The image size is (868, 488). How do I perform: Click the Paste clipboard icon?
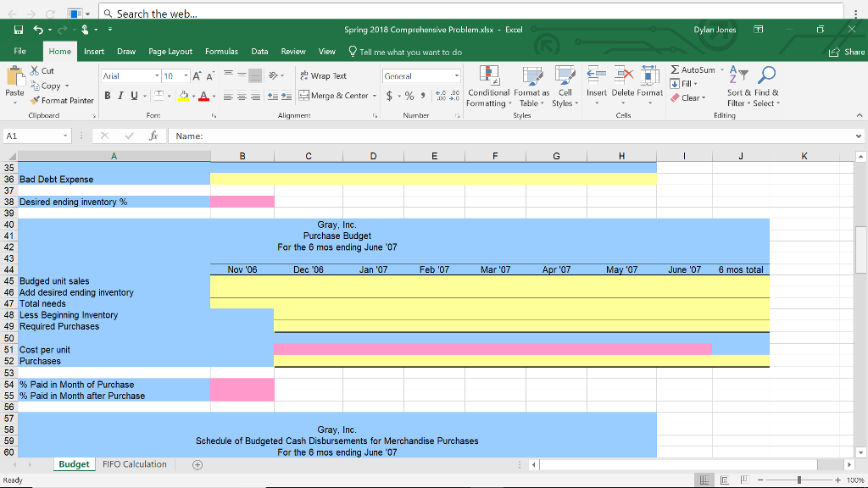click(15, 76)
